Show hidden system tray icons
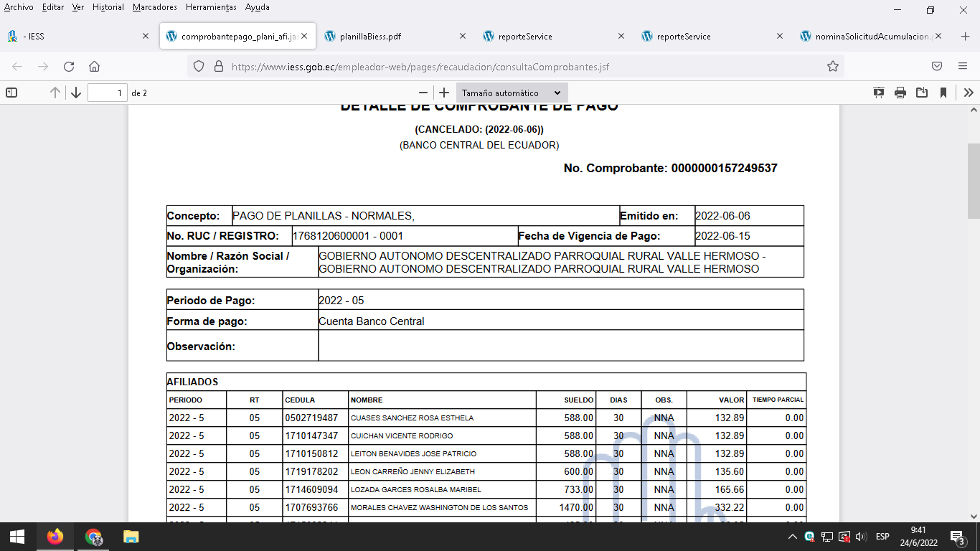This screenshot has height=551, width=980. pos(793,537)
